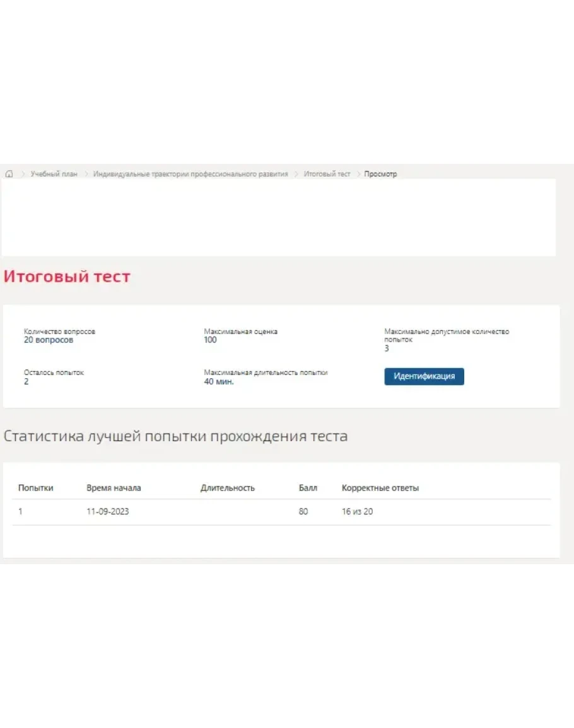Click attempt number 1 in the table row
574x728 pixels.
[x=20, y=512]
